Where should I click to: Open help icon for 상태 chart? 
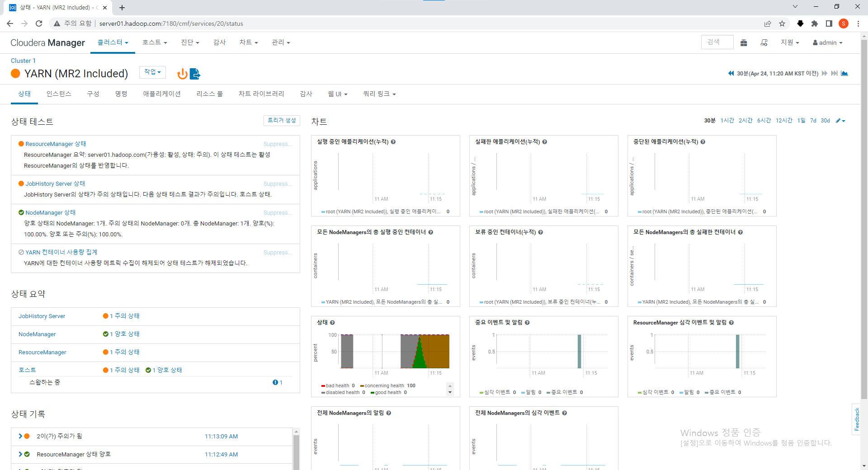point(332,323)
